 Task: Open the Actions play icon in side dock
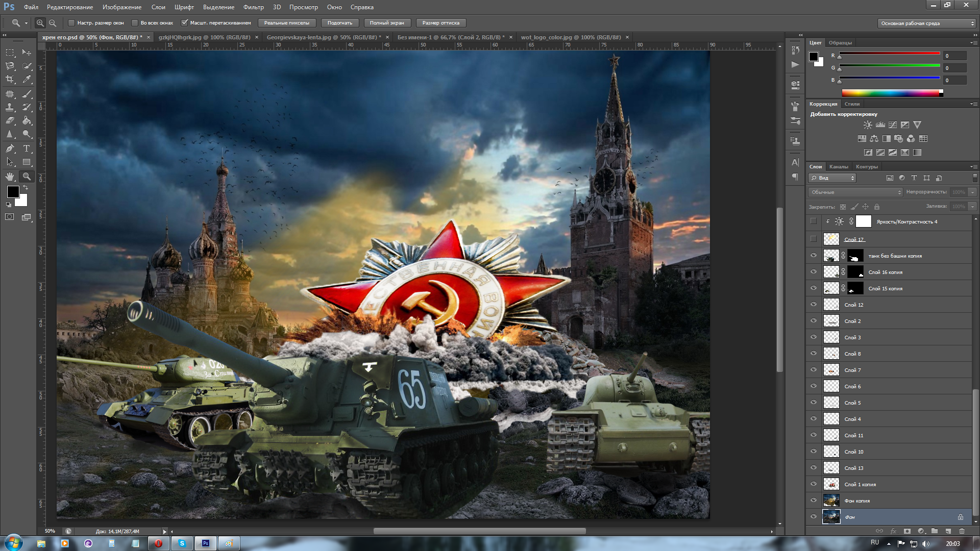pos(795,64)
